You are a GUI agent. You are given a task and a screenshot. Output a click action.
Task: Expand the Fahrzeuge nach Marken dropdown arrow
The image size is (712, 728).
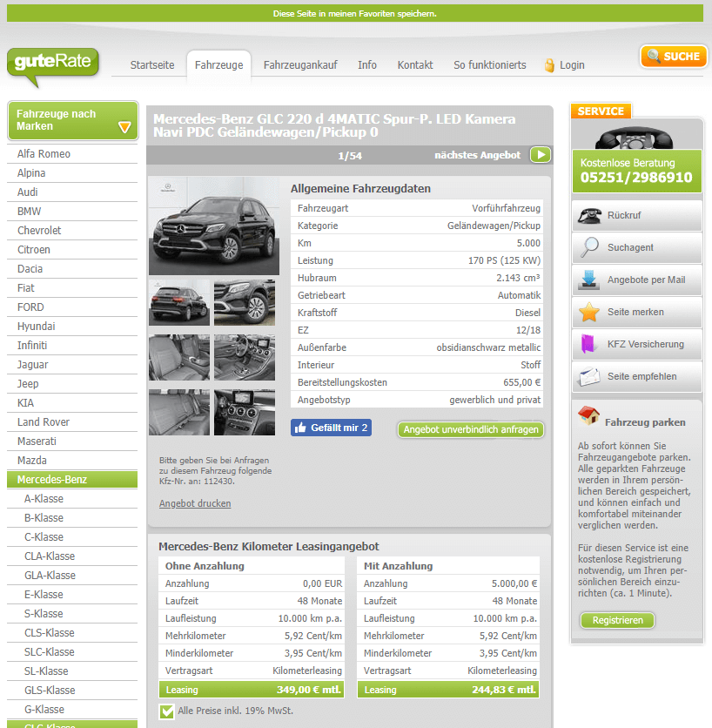pyautogui.click(x=124, y=127)
